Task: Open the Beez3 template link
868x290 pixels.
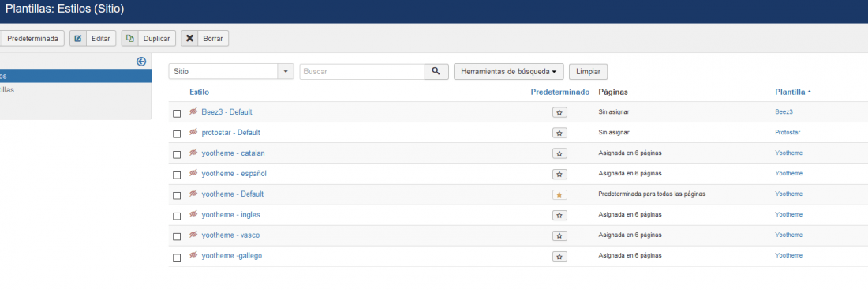Action: coord(784,112)
